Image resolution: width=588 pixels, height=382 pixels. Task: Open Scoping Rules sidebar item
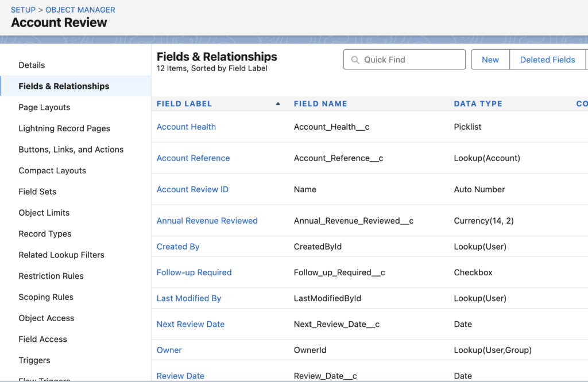click(46, 297)
